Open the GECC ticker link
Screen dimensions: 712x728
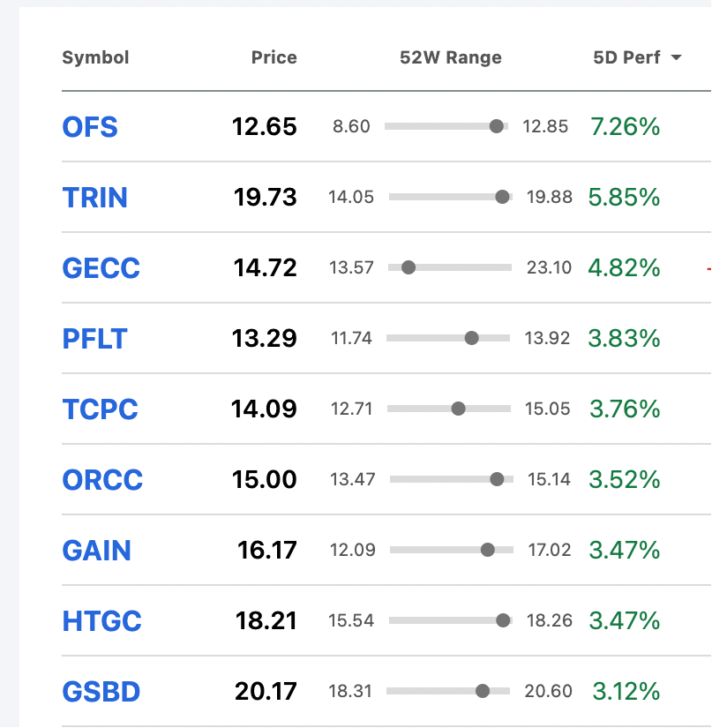pos(101,268)
